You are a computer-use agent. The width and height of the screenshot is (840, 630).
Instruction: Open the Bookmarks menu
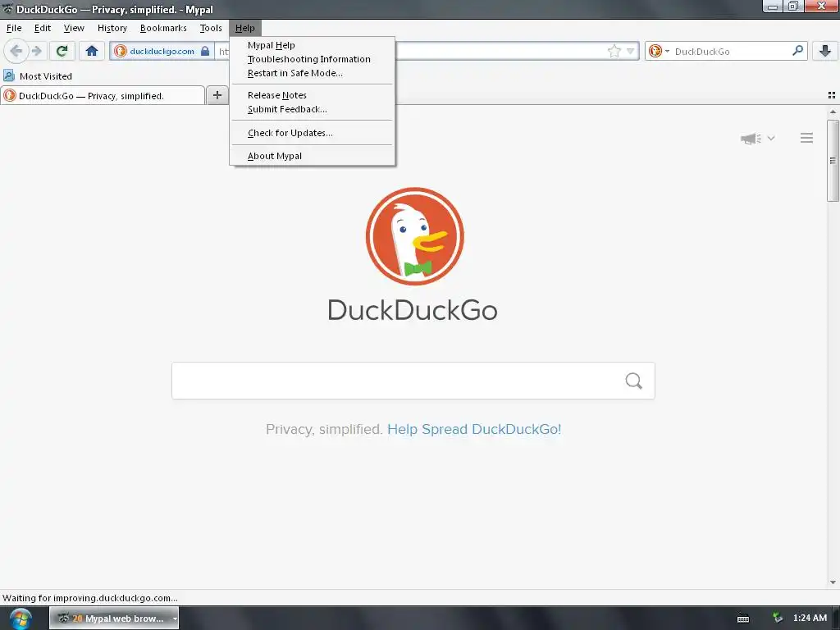[x=163, y=28]
